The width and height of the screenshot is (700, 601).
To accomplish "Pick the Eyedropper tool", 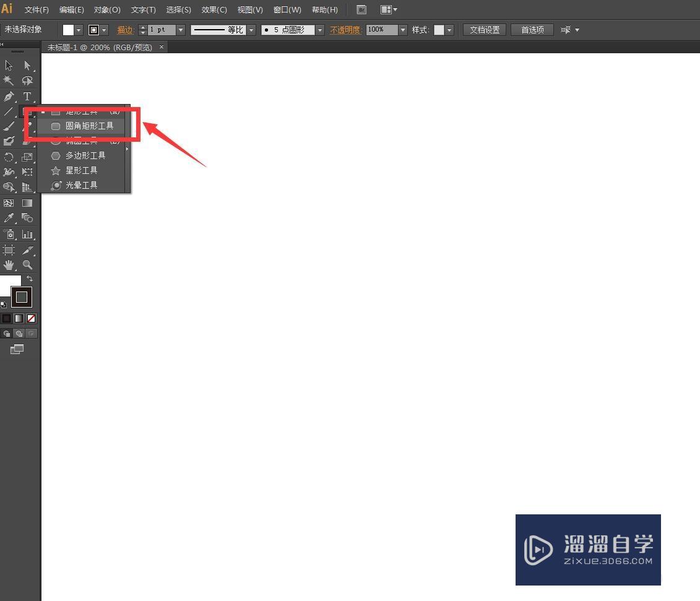I will point(9,218).
